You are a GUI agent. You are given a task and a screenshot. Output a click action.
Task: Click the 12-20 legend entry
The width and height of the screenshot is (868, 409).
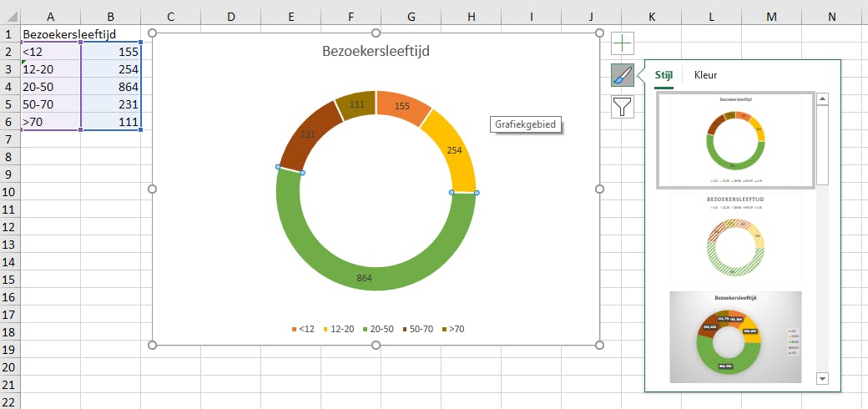[338, 329]
